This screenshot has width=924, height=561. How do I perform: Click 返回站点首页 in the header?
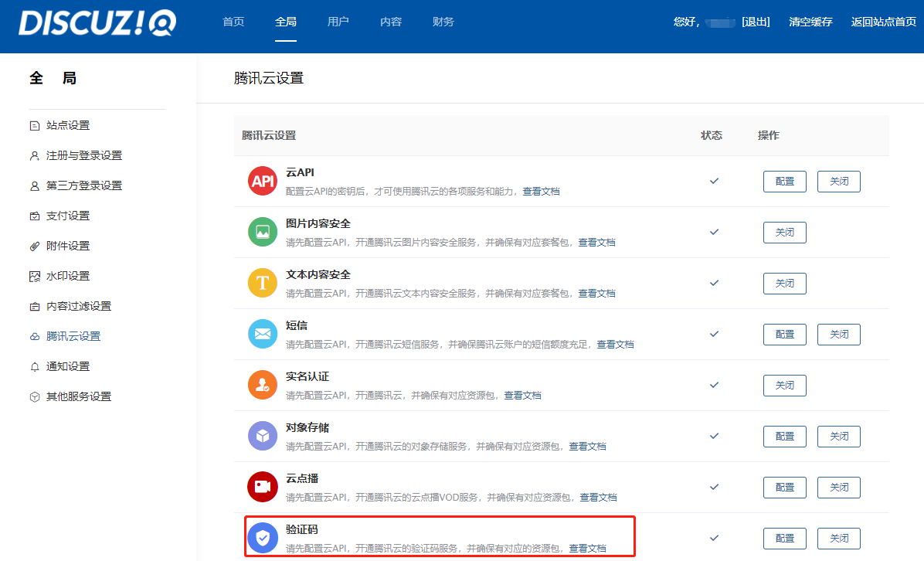pyautogui.click(x=884, y=22)
